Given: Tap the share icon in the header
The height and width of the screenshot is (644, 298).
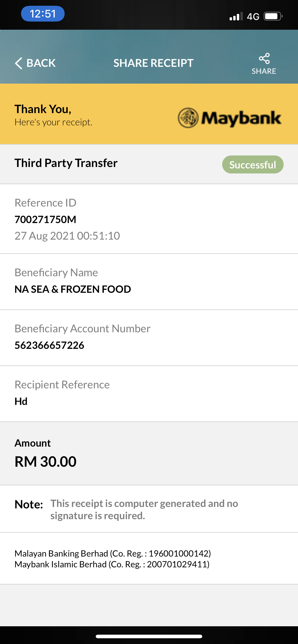Looking at the screenshot, I should click(264, 58).
